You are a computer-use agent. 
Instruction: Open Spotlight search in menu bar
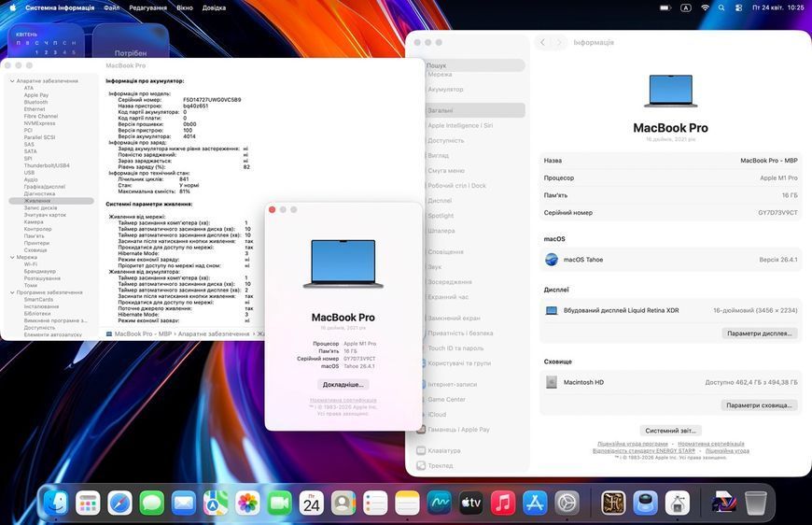[721, 7]
